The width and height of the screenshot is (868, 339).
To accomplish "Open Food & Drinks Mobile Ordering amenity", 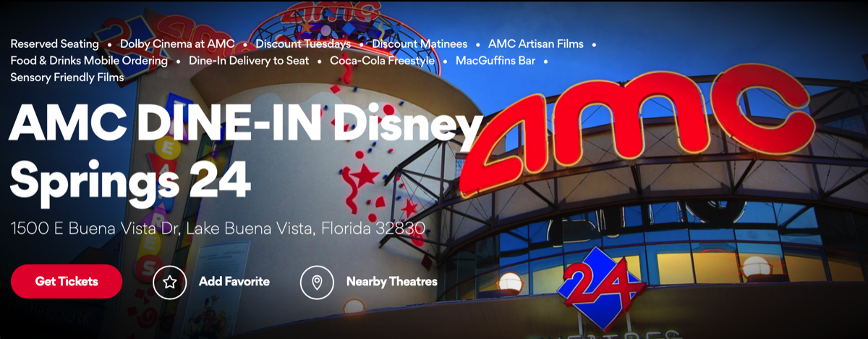I will [x=89, y=60].
